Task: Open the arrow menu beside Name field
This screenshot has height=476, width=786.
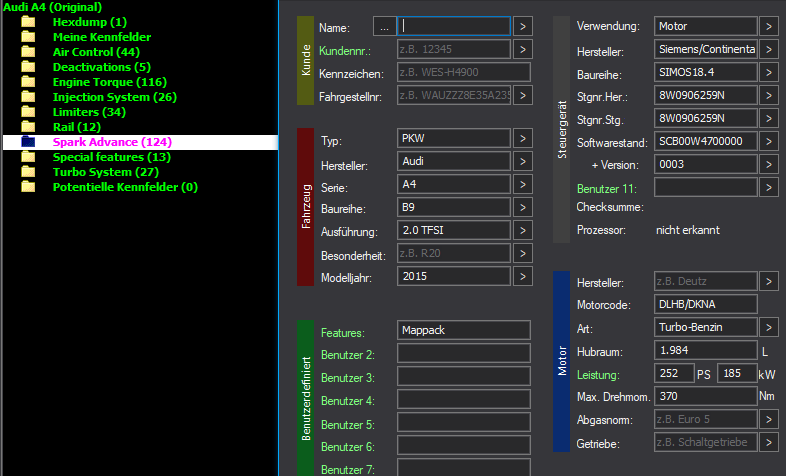Action: click(x=523, y=27)
